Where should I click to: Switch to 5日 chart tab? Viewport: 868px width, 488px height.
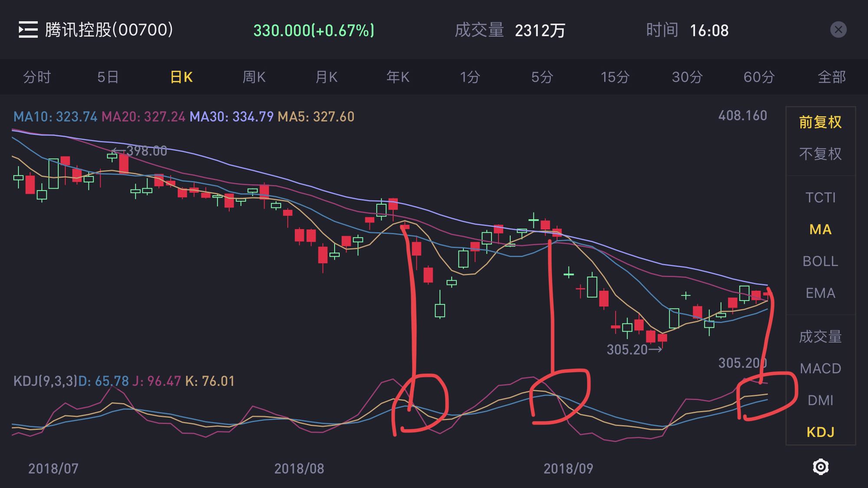tap(108, 77)
